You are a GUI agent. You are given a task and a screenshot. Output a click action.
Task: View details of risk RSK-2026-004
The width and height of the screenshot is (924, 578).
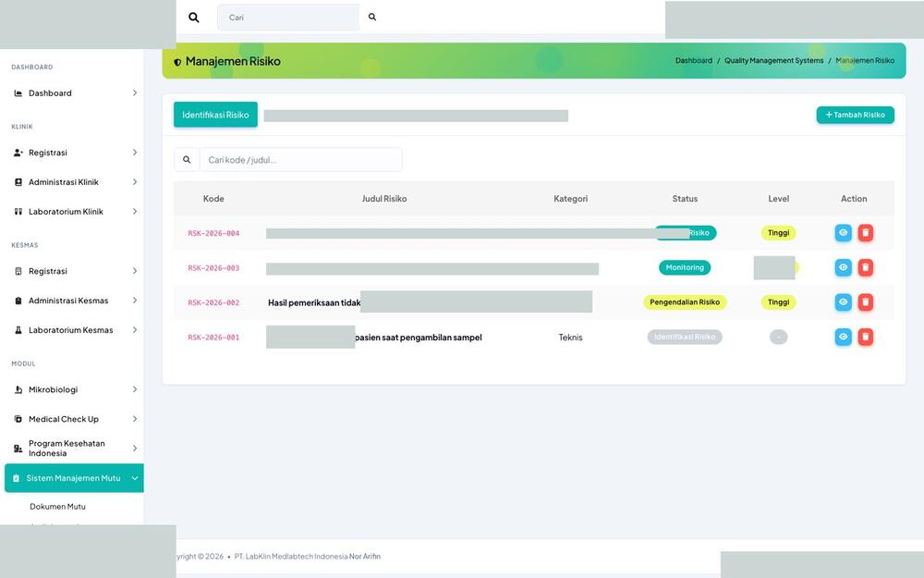coord(844,233)
